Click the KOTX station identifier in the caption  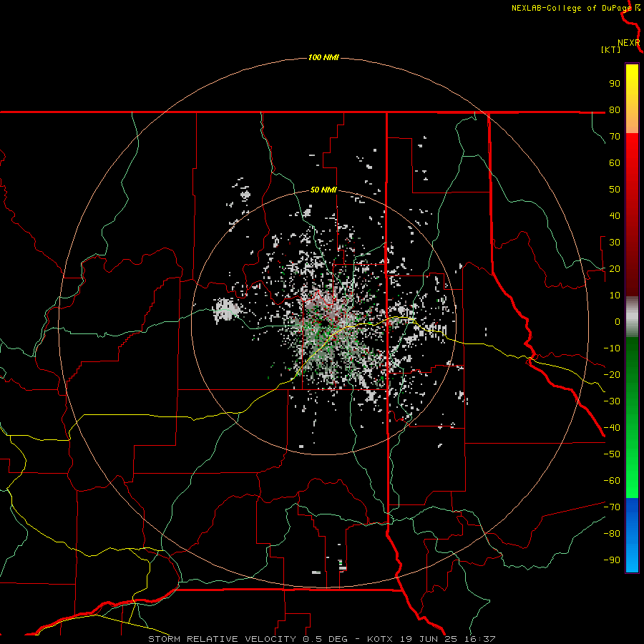(x=380, y=639)
